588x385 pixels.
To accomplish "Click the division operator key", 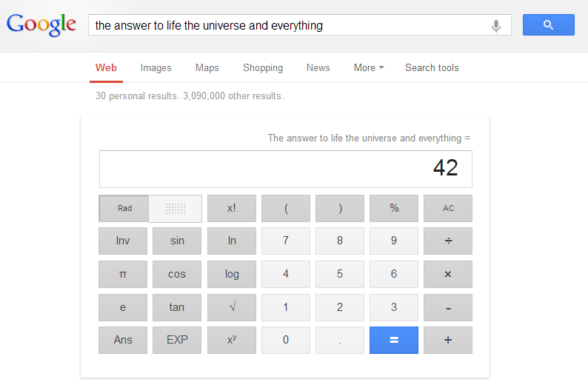I will pyautogui.click(x=447, y=241).
